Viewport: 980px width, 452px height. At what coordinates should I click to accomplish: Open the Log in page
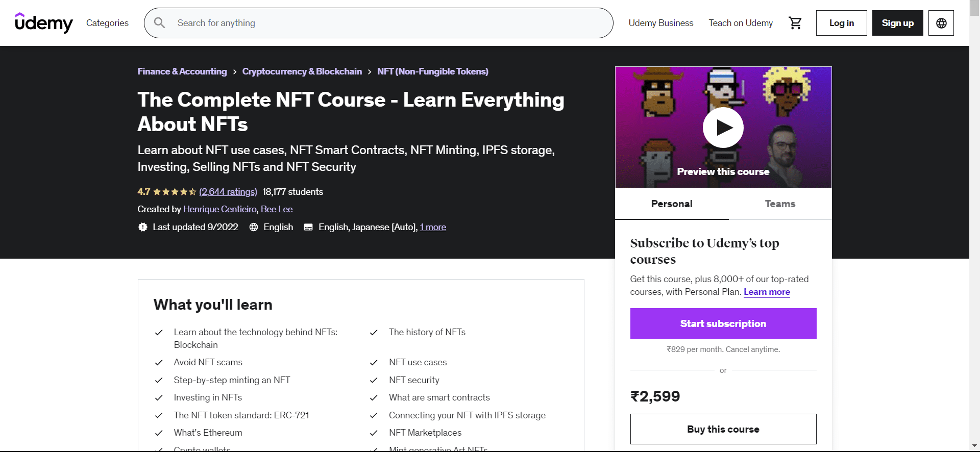(841, 23)
